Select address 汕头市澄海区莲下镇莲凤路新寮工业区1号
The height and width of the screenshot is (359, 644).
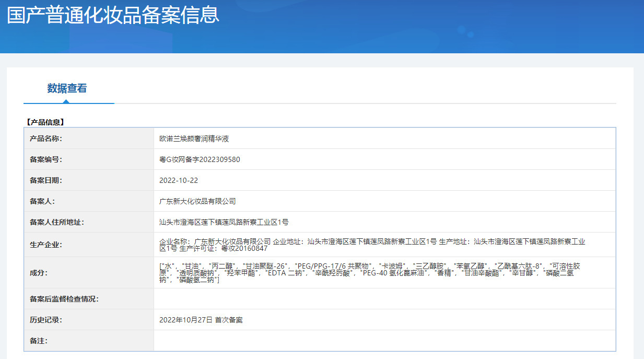224,222
